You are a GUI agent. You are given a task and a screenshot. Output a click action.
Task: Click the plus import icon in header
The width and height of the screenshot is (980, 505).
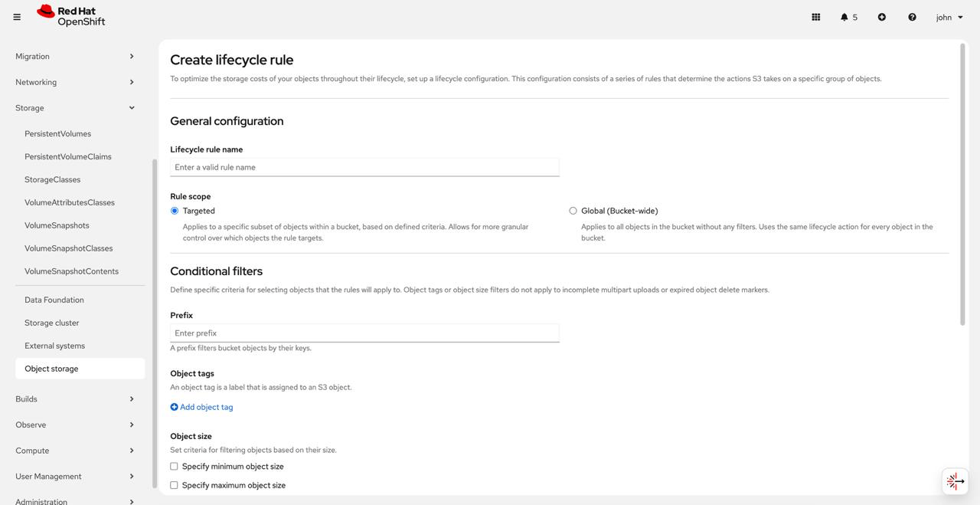coord(882,17)
